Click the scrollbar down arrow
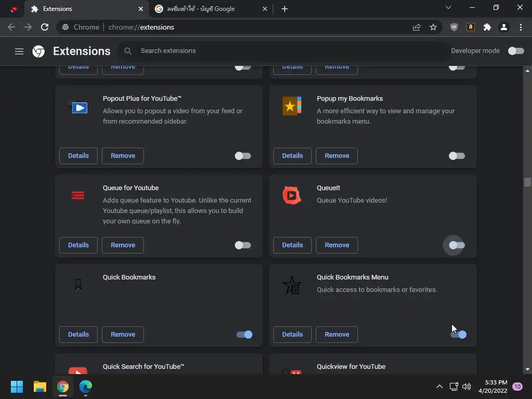 point(527,369)
